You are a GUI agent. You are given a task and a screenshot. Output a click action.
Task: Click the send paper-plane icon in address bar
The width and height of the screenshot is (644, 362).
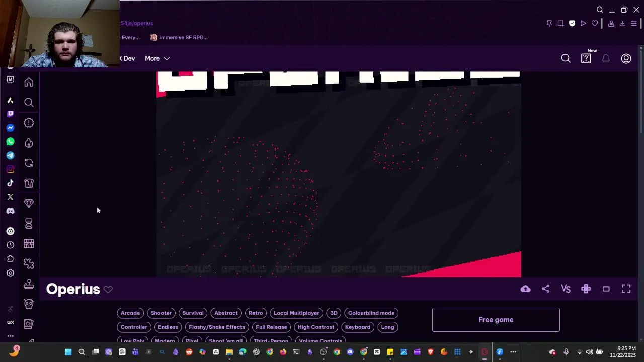click(x=583, y=23)
